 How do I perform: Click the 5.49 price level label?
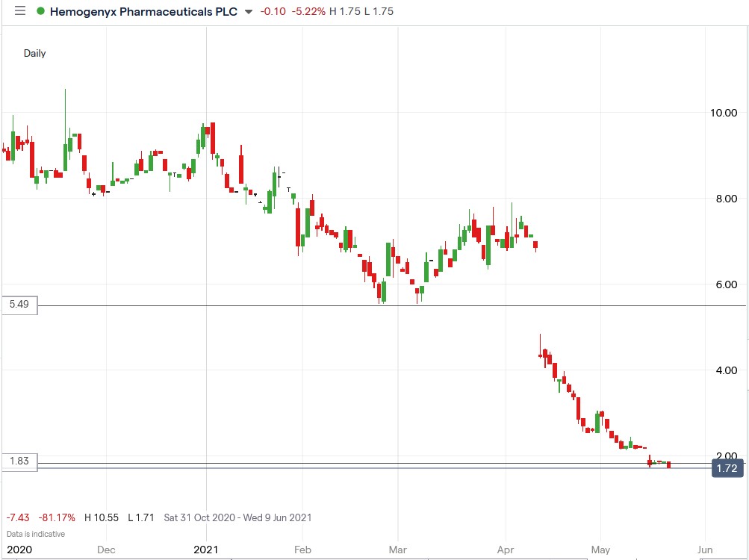click(19, 305)
